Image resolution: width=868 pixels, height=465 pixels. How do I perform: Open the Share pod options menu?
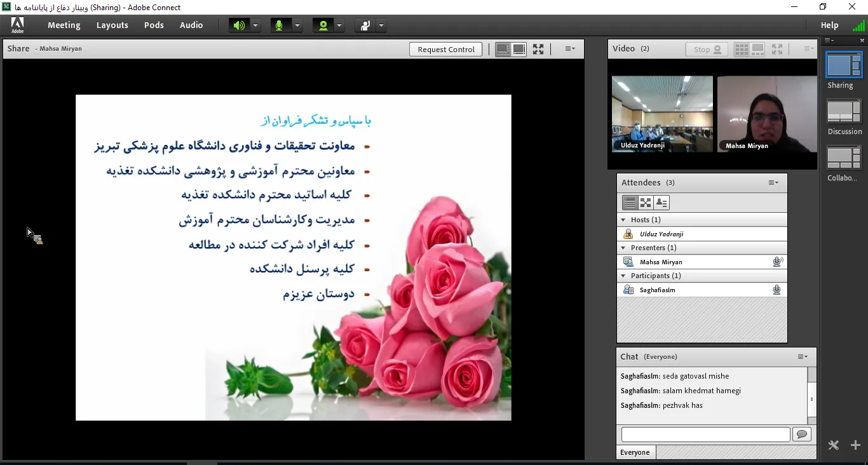(570, 49)
